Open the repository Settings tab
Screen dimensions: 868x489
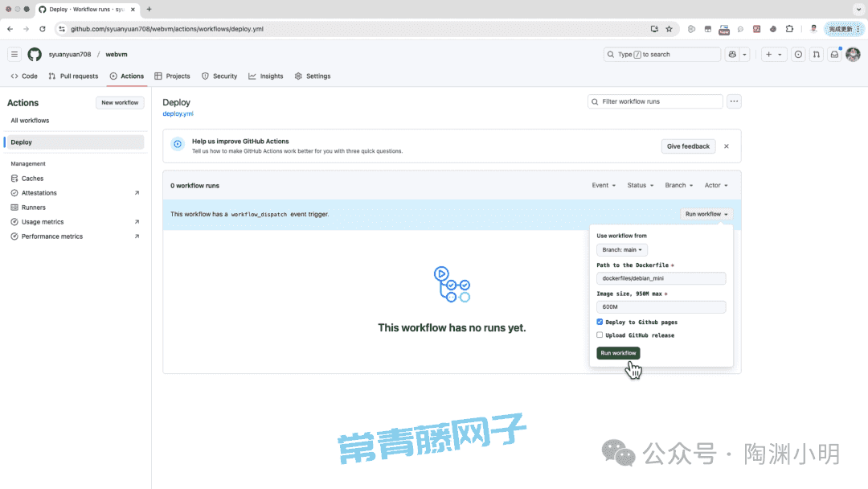coord(313,76)
